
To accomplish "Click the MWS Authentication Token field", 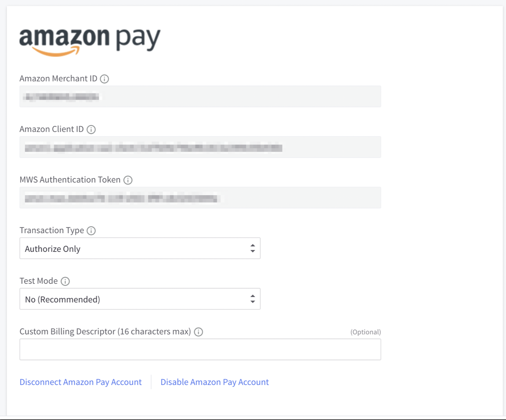I will pos(200,198).
